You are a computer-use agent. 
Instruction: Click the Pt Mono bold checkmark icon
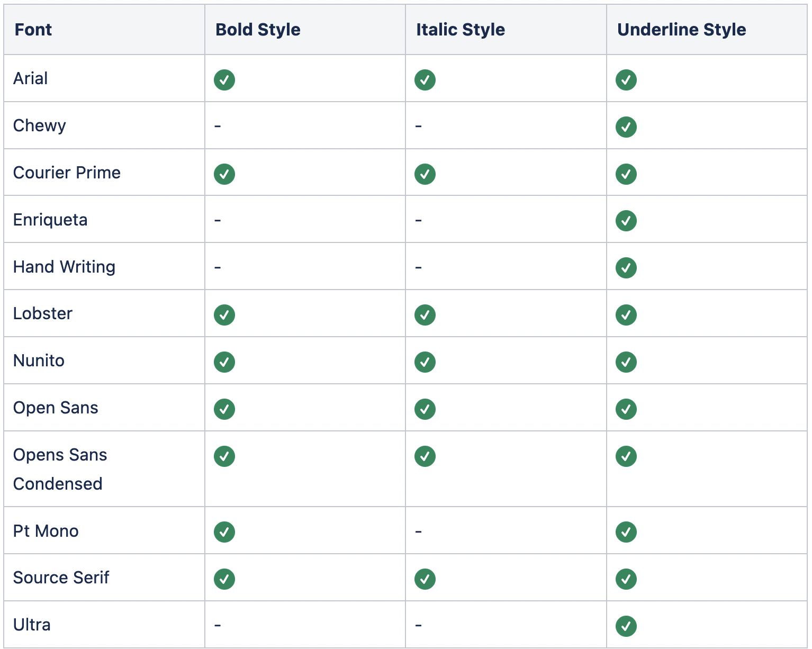(224, 532)
